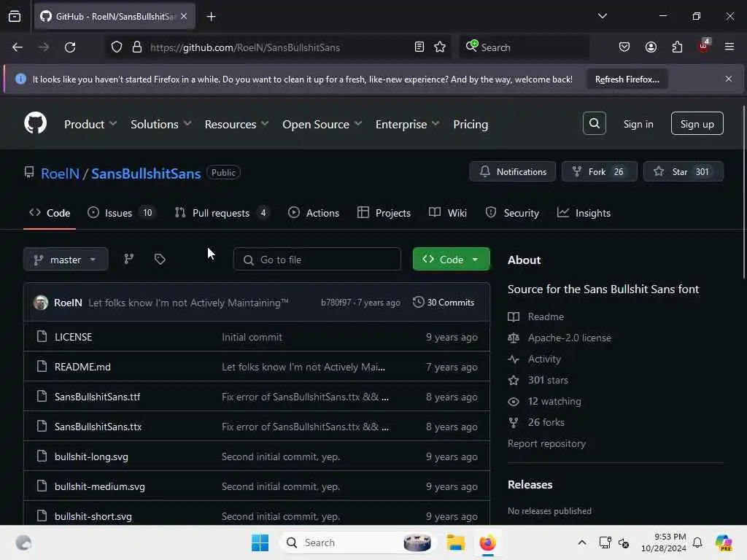Switch to the Pull requests tab
The width and height of the screenshot is (747, 560).
pos(222,213)
